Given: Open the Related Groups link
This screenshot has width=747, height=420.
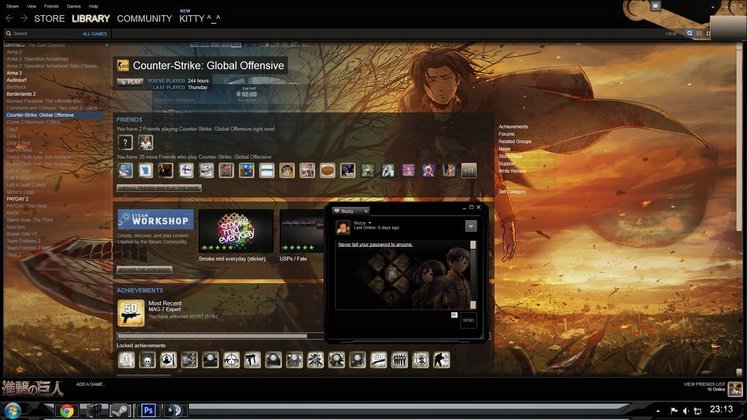Looking at the screenshot, I should (x=515, y=141).
